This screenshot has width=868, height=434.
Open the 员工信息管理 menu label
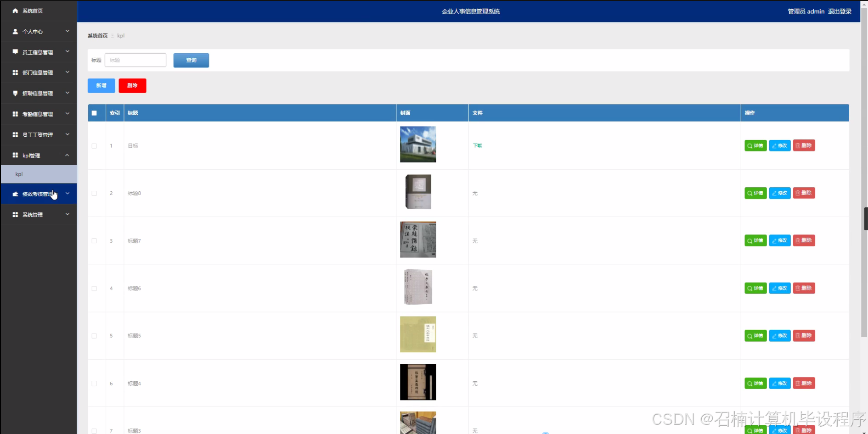click(38, 52)
